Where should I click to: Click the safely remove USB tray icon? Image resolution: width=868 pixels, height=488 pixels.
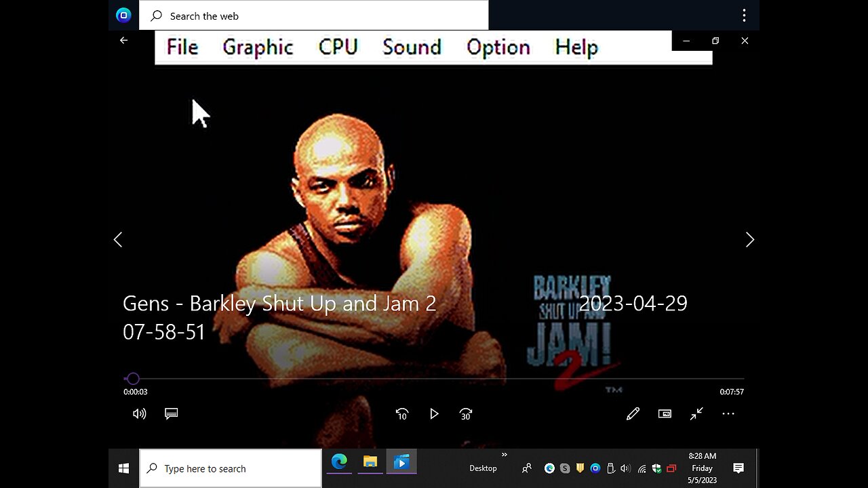coord(610,468)
